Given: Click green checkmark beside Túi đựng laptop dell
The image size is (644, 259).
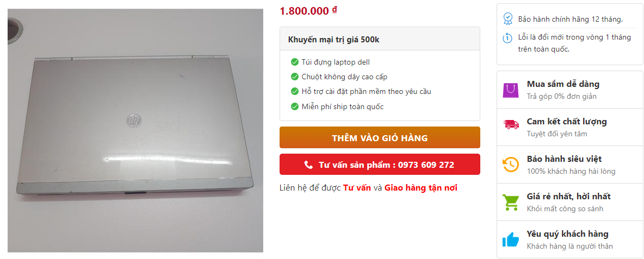Looking at the screenshot, I should point(294,62).
